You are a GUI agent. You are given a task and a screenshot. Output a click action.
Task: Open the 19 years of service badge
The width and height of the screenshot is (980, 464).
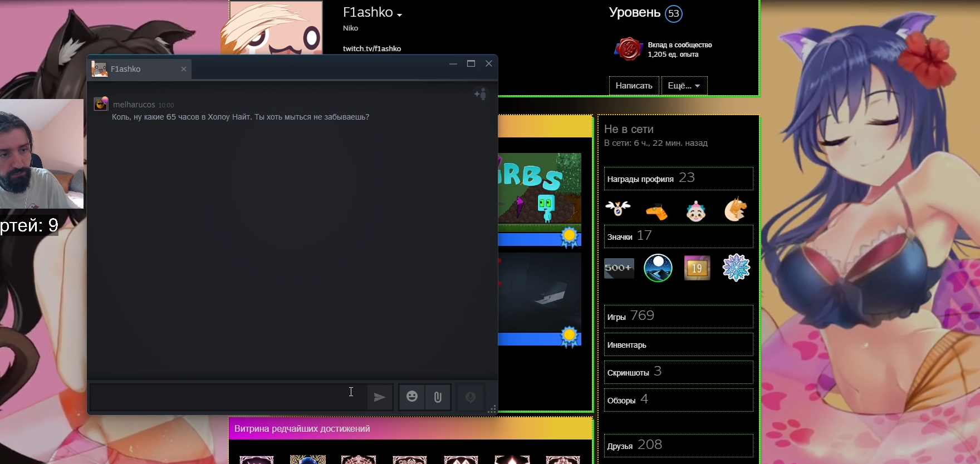[697, 268]
